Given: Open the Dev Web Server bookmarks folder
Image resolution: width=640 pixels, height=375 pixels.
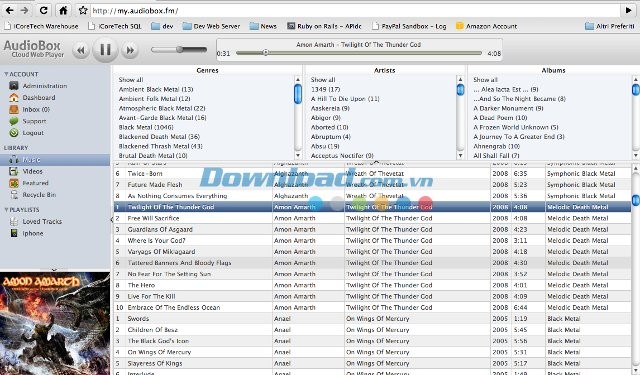Looking at the screenshot, I should [211, 26].
